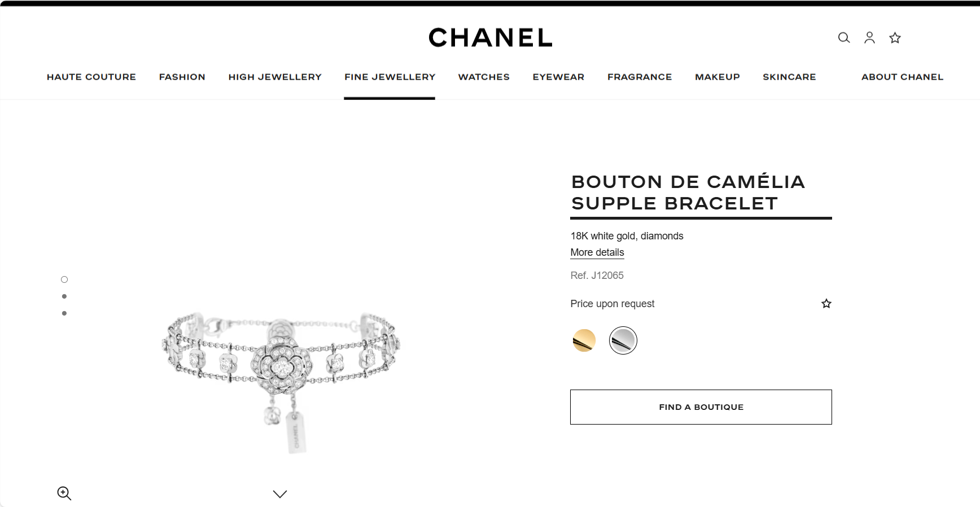Add bracelet to wishlist with star
This screenshot has width=980, height=507.
[x=826, y=304]
